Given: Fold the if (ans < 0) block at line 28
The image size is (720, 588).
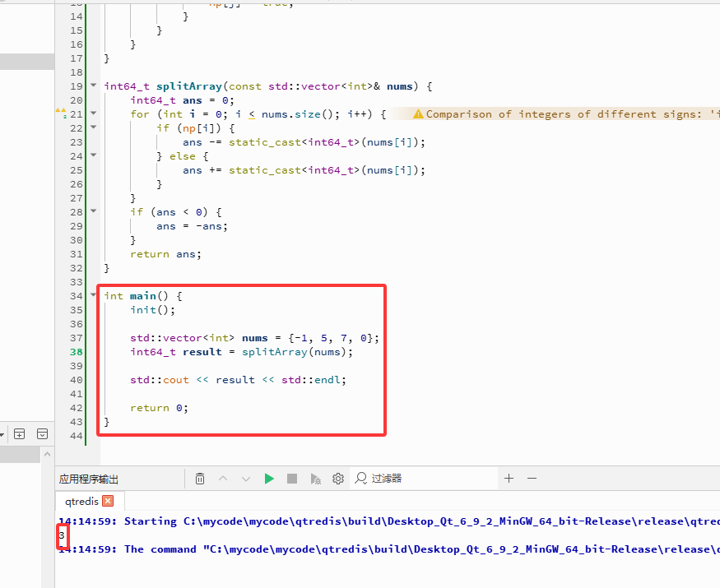Looking at the screenshot, I should (x=94, y=211).
